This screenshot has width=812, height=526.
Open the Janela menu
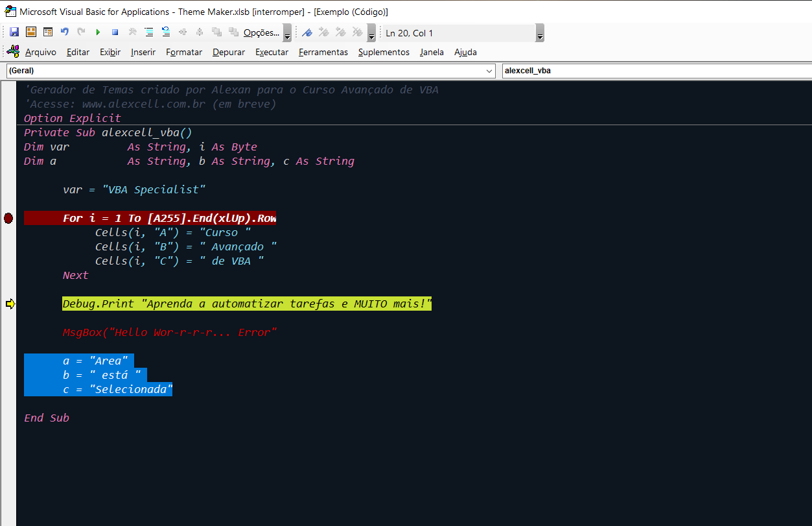click(432, 52)
